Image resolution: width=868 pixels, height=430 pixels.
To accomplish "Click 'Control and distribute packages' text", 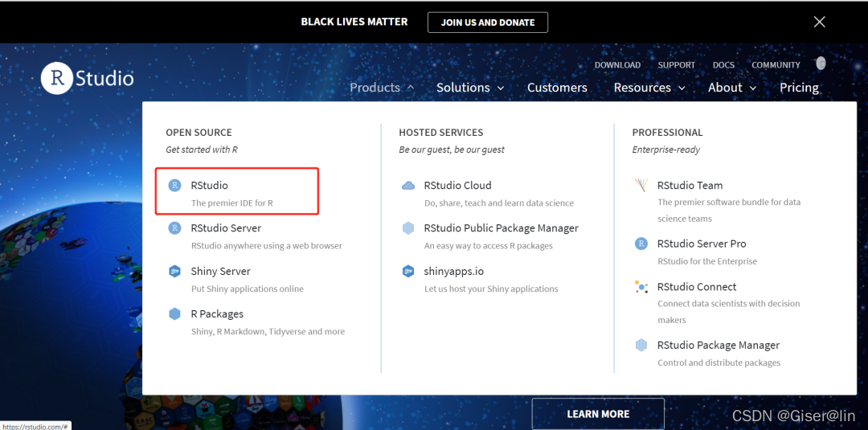I will pos(719,363).
